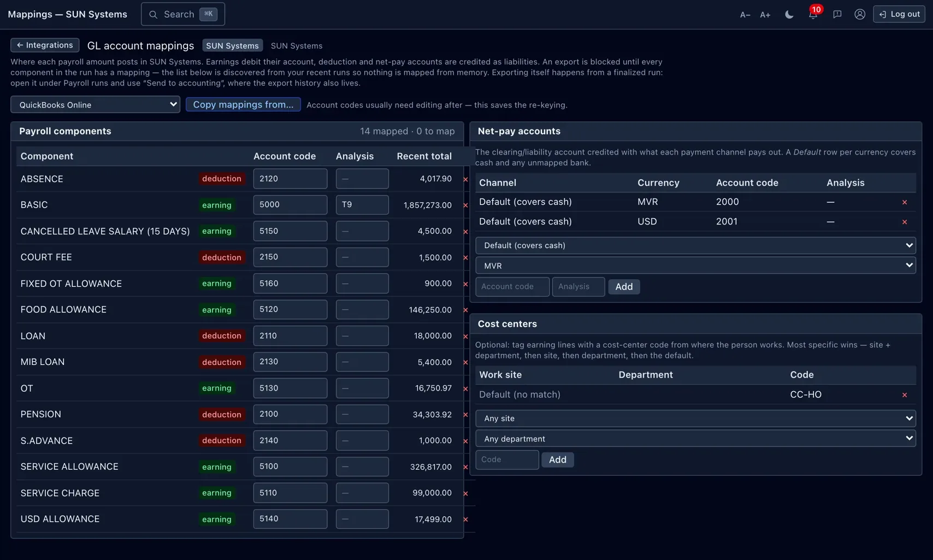Delete the CC-HO cost center row

pyautogui.click(x=905, y=395)
